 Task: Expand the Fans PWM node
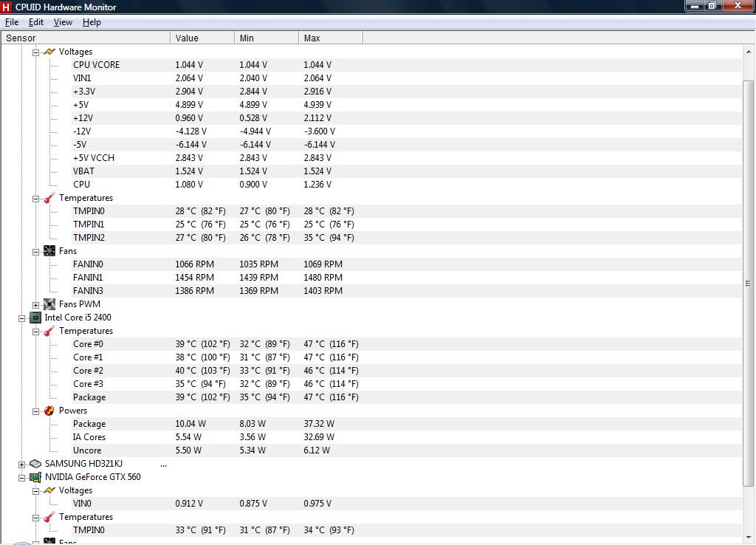35,304
